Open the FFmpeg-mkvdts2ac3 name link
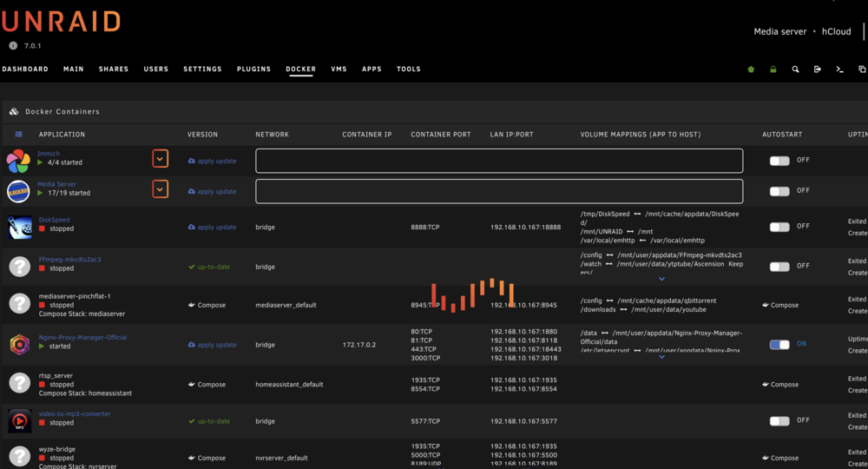868x469 pixels. (69, 259)
